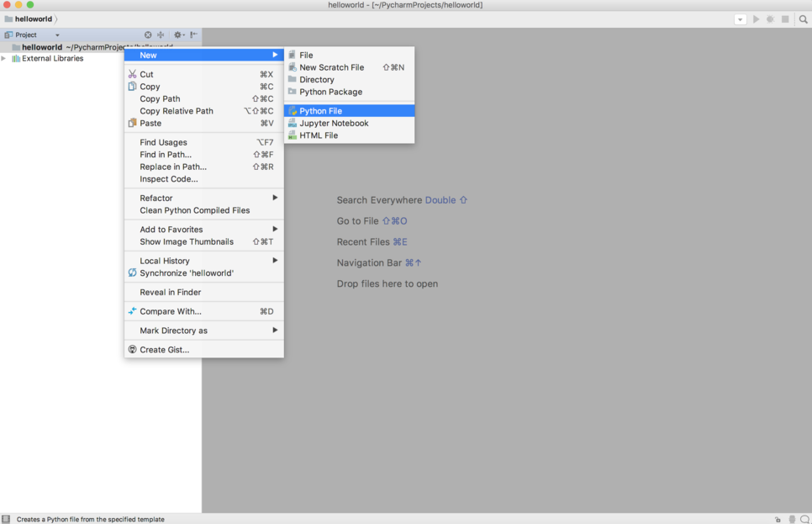This screenshot has height=524, width=812.
Task: Select Inspect Code... menu item
Action: pos(204,179)
